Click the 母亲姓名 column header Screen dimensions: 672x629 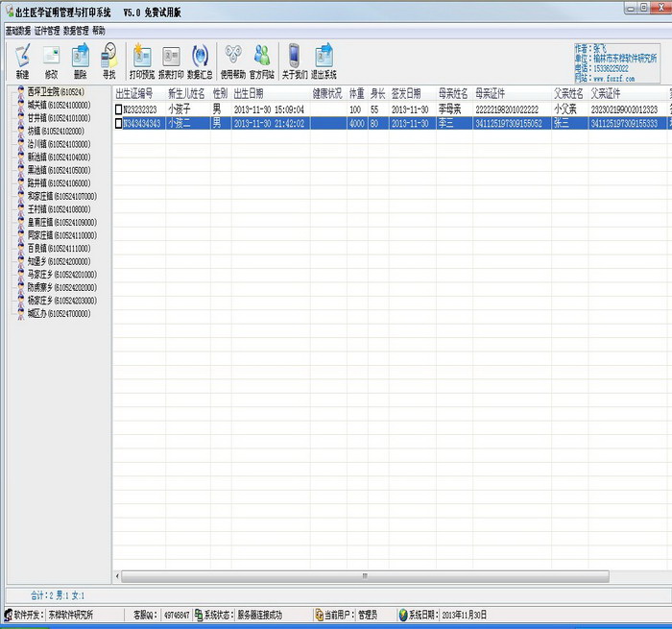pos(453,94)
